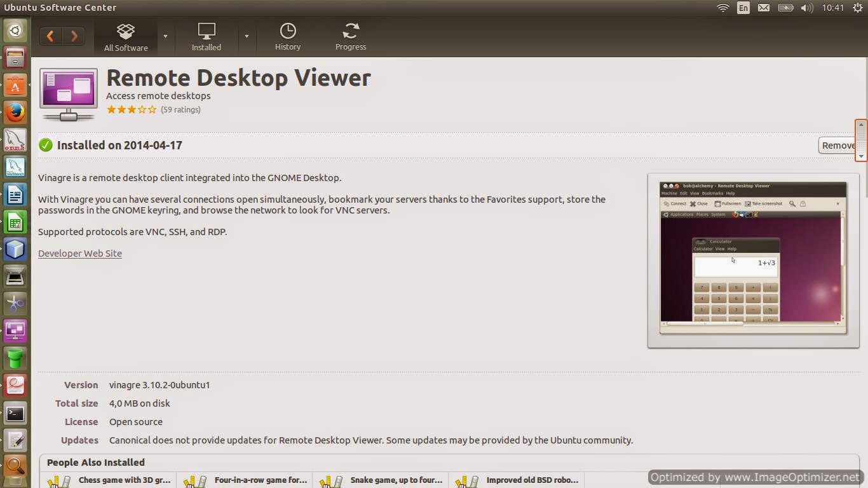
Task: Click the "Access remote desktops" subtitle
Action: click(158, 96)
